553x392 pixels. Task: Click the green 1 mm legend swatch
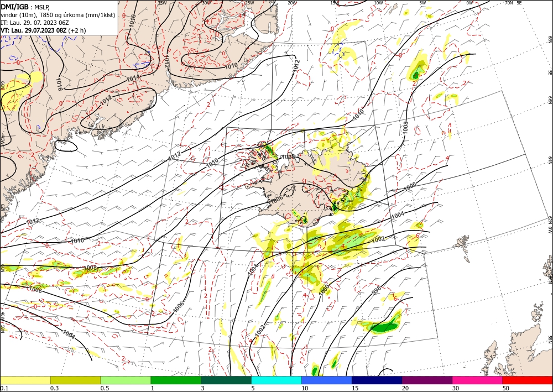[176, 380]
